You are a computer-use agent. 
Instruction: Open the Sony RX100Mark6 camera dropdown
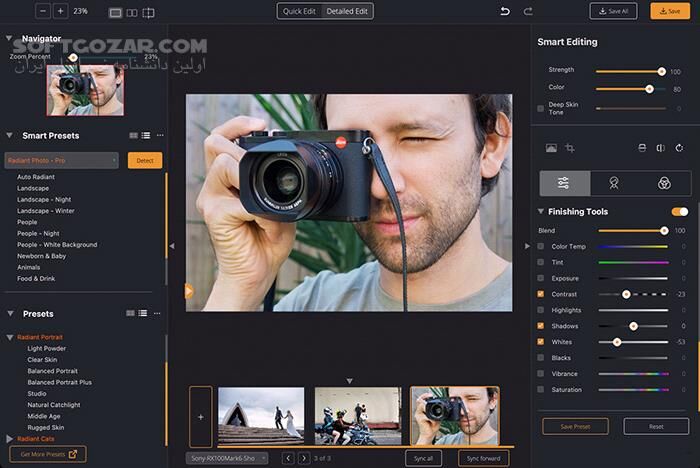coord(227,458)
